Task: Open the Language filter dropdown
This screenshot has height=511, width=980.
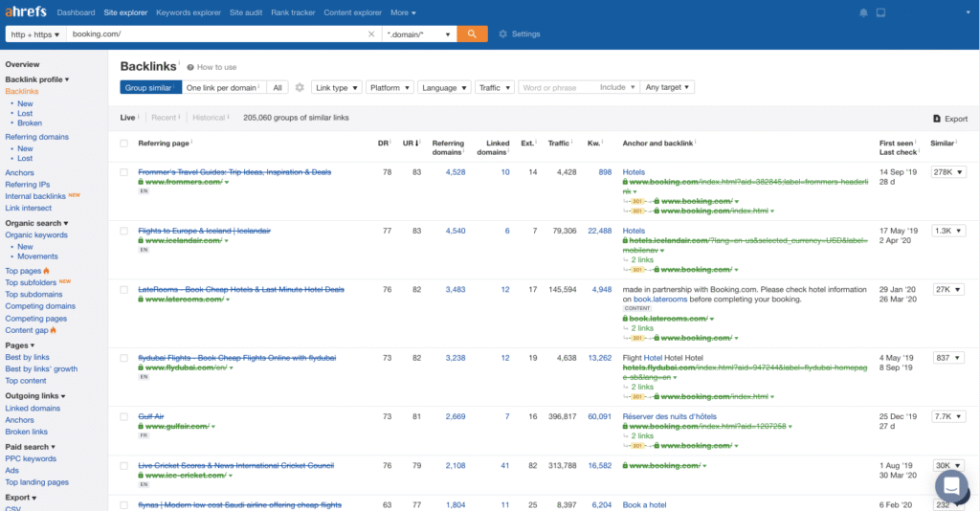Action: (444, 87)
